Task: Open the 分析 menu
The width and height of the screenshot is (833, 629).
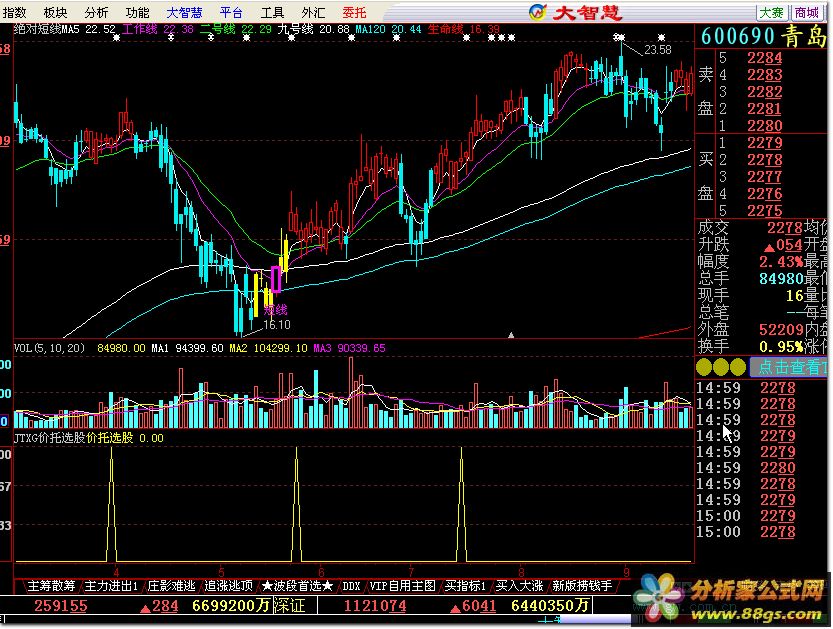Action: 96,12
